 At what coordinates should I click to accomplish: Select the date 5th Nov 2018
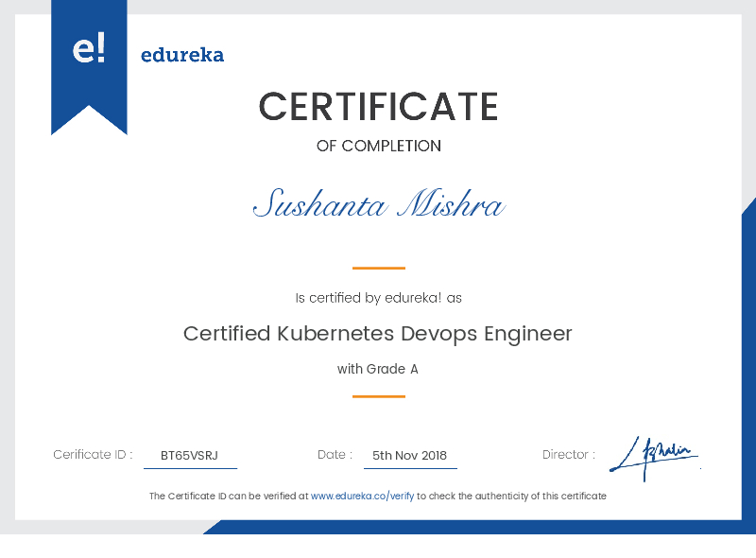[x=409, y=455]
